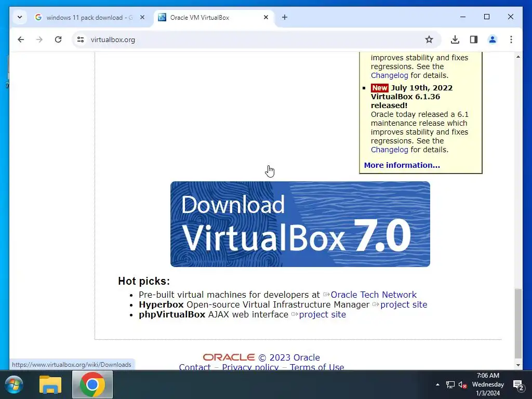532x399 pixels.
Task: Open a new browser tab
Action: (x=285, y=17)
